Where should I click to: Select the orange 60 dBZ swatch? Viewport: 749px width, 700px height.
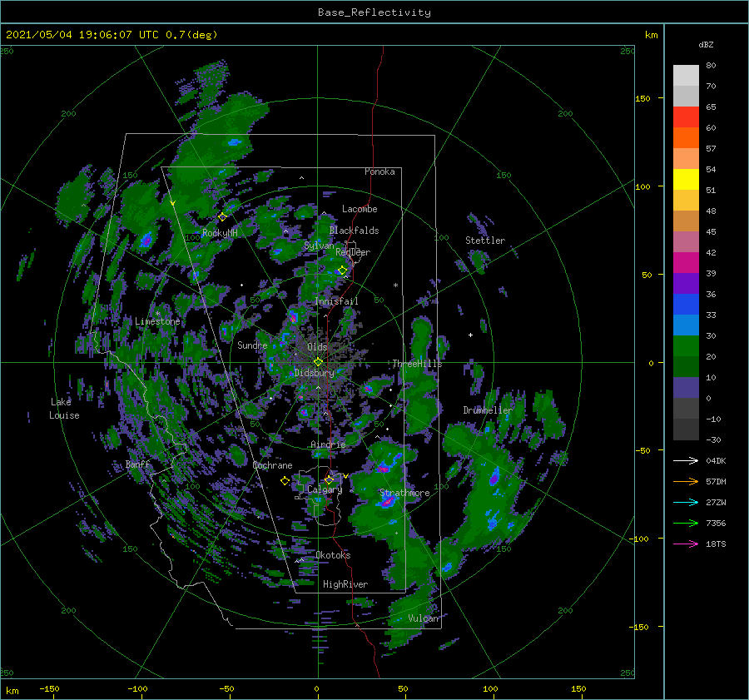pos(686,137)
